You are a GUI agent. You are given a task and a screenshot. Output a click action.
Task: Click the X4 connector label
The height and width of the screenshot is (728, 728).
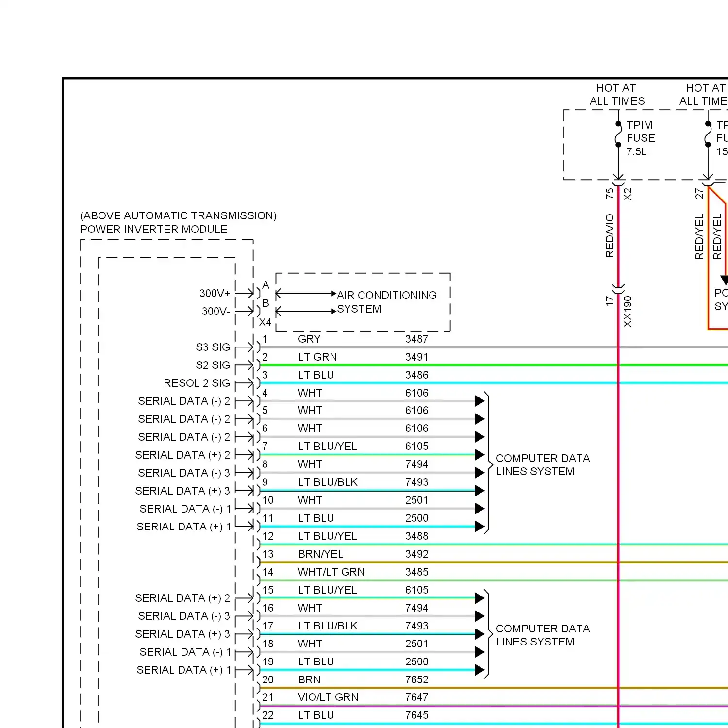265,322
